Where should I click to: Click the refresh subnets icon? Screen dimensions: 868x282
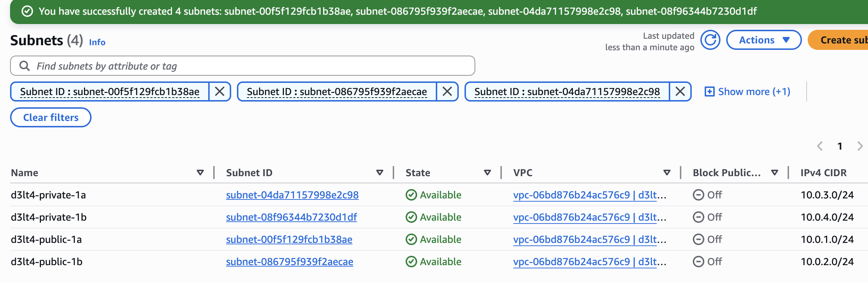tap(710, 40)
